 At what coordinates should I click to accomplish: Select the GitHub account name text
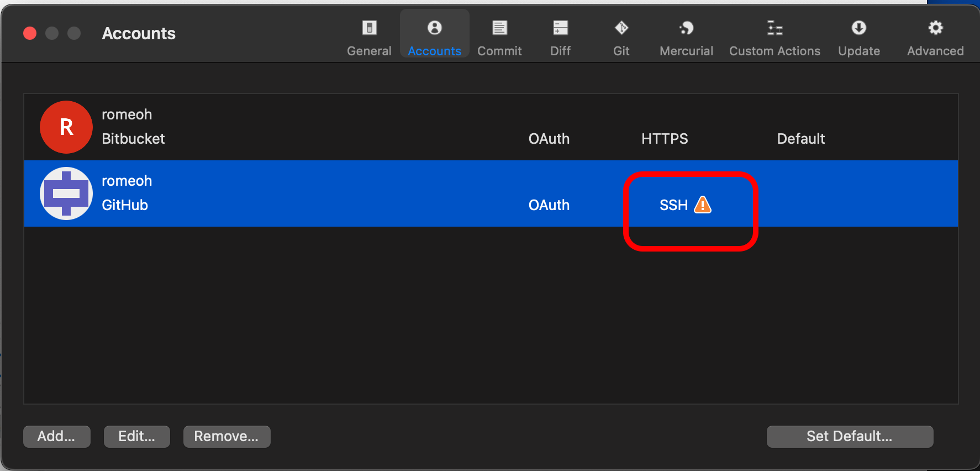(x=127, y=181)
